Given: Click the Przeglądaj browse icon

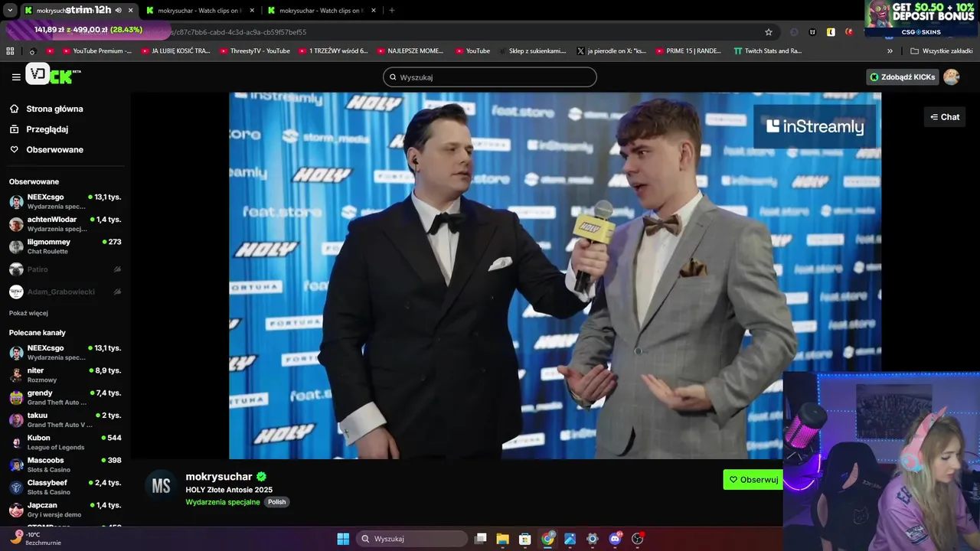Looking at the screenshot, I should 15,129.
